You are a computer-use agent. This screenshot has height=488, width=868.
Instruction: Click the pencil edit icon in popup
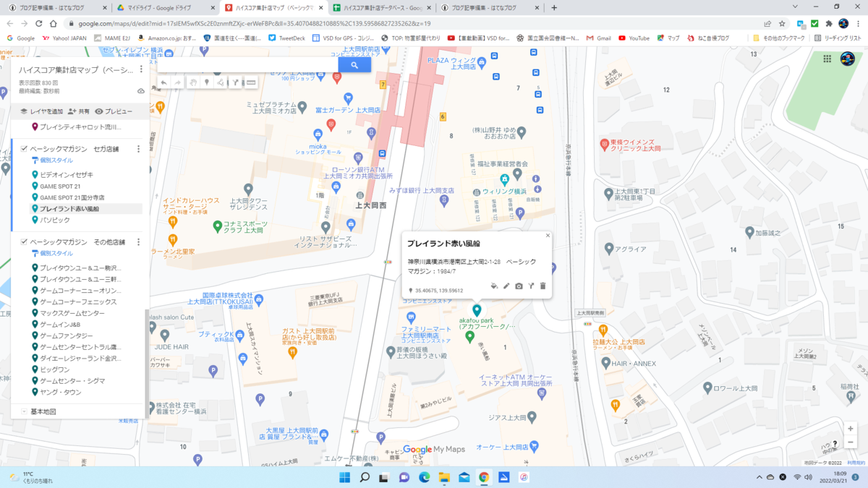pyautogui.click(x=506, y=286)
